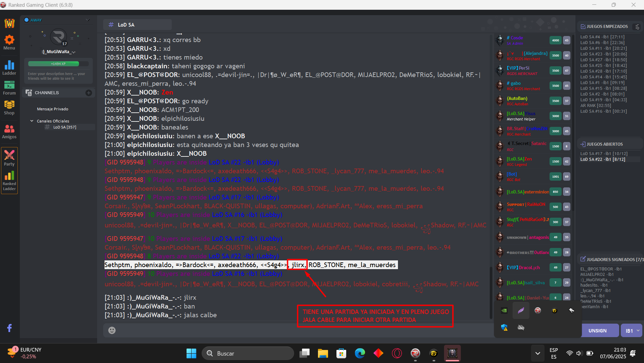Click the Warcraft III logo icon

click(x=9, y=23)
